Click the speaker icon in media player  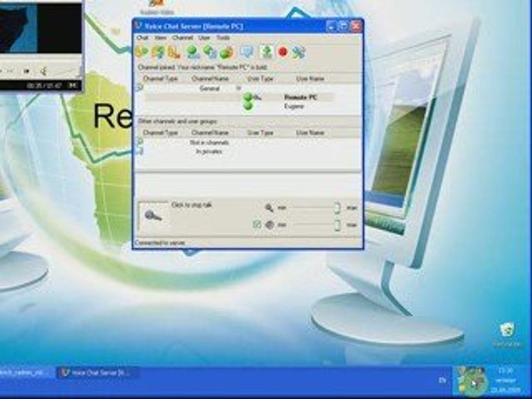43,71
